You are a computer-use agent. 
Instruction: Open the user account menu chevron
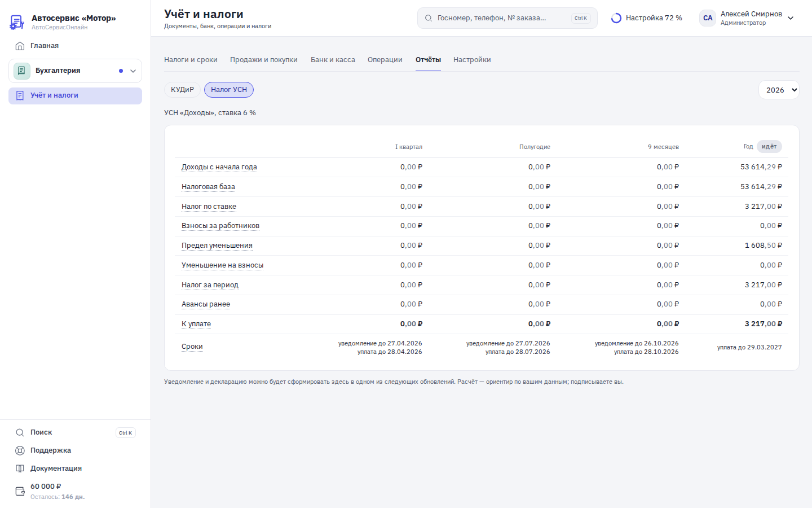coord(791,18)
